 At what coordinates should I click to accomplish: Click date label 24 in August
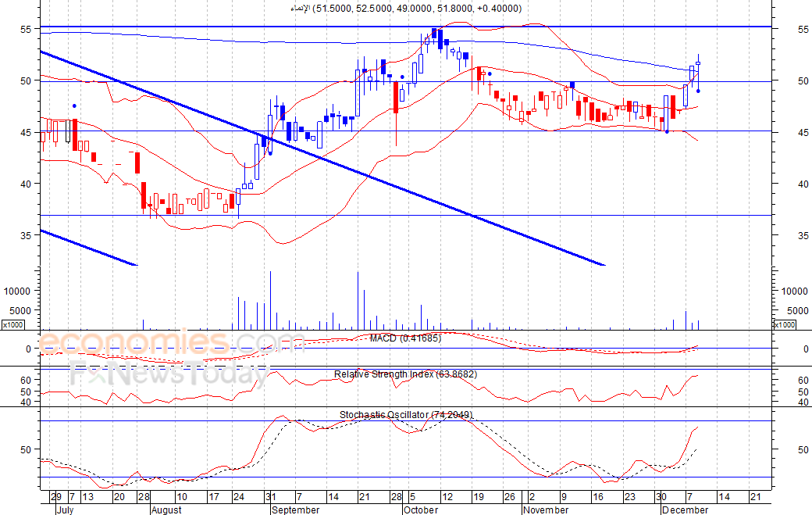pyautogui.click(x=239, y=497)
